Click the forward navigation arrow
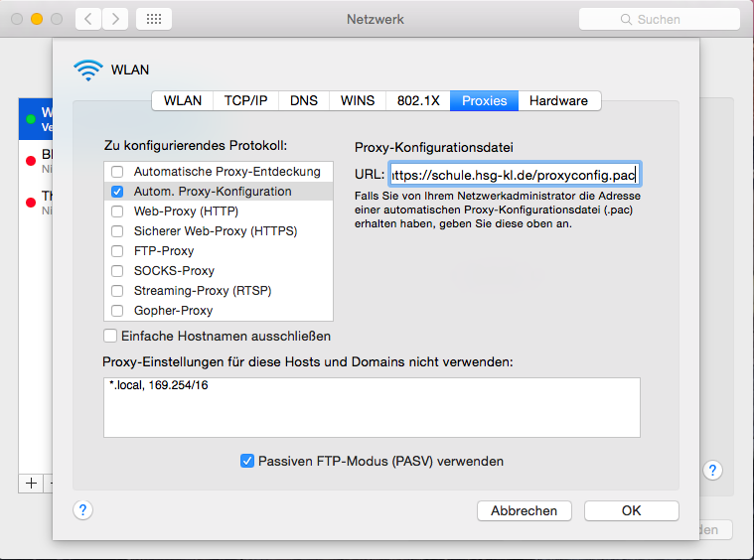754x560 pixels. (115, 19)
